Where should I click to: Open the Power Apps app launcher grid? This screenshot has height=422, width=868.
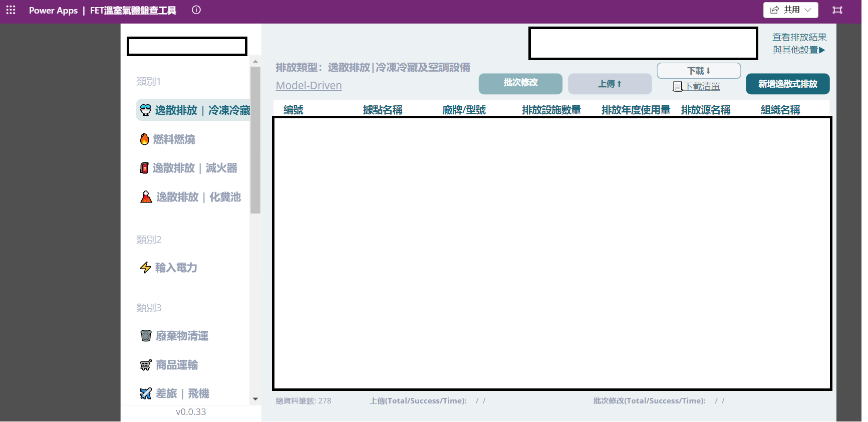[11, 10]
